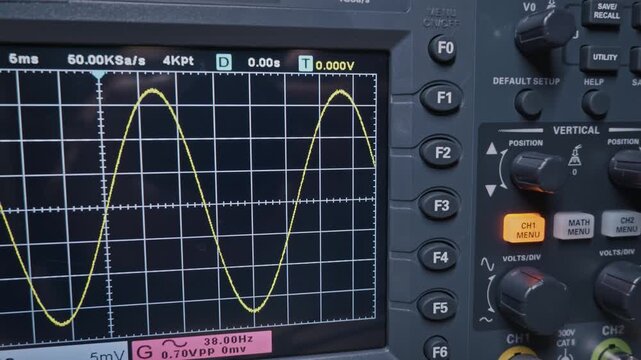The image size is (641, 360).
Task: Open the CH2 MENU button
Action: click(623, 224)
